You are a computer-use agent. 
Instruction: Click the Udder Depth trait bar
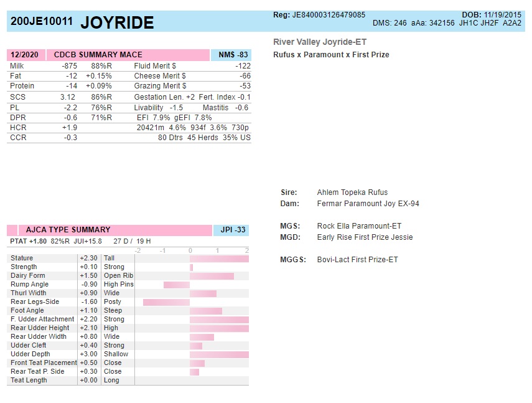click(x=219, y=354)
